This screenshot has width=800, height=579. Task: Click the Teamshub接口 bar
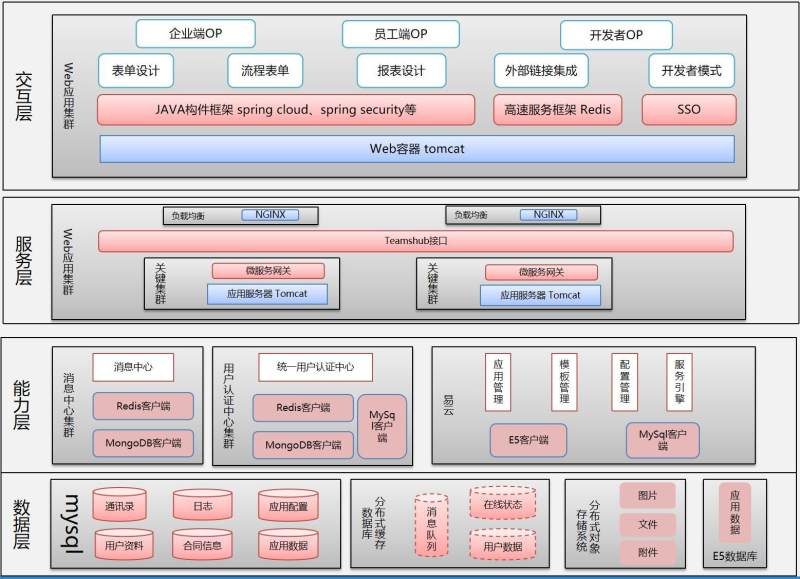point(416,241)
